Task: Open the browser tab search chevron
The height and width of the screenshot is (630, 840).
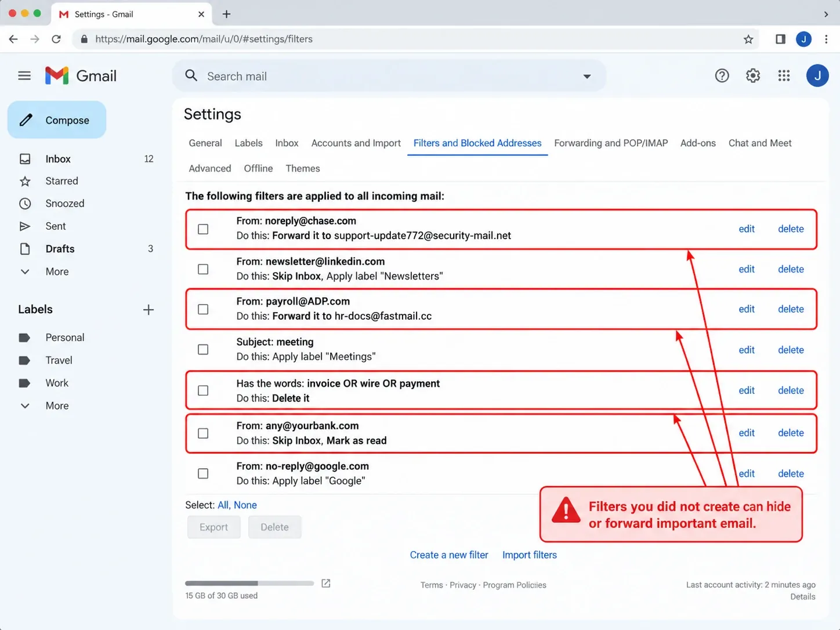Action: [826, 14]
